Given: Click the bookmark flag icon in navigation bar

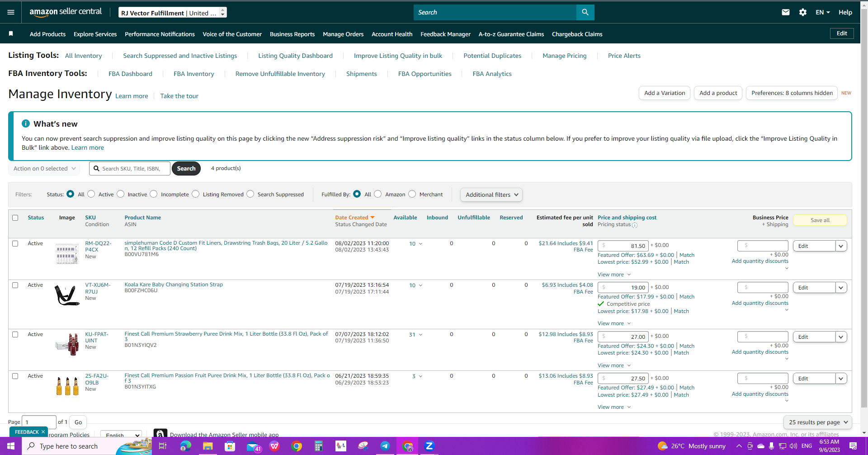Looking at the screenshot, I should (11, 33).
